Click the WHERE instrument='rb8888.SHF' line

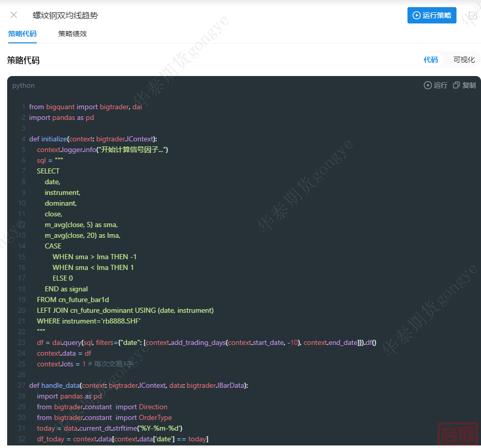(88, 321)
